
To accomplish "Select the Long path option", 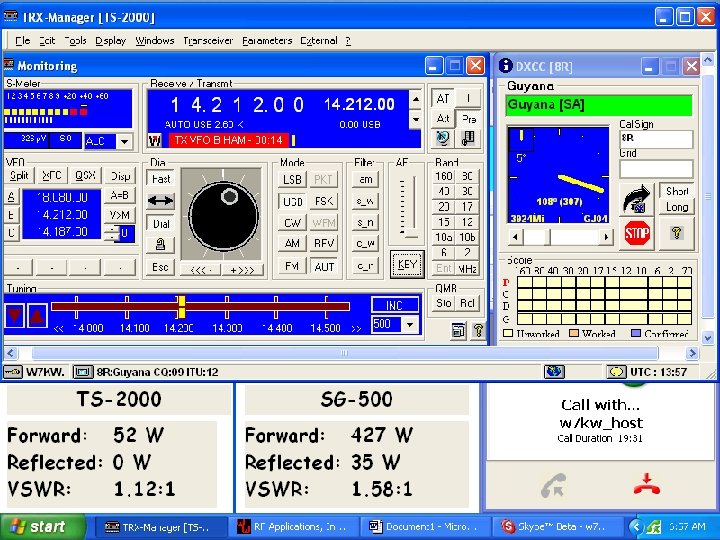I will coord(677,207).
